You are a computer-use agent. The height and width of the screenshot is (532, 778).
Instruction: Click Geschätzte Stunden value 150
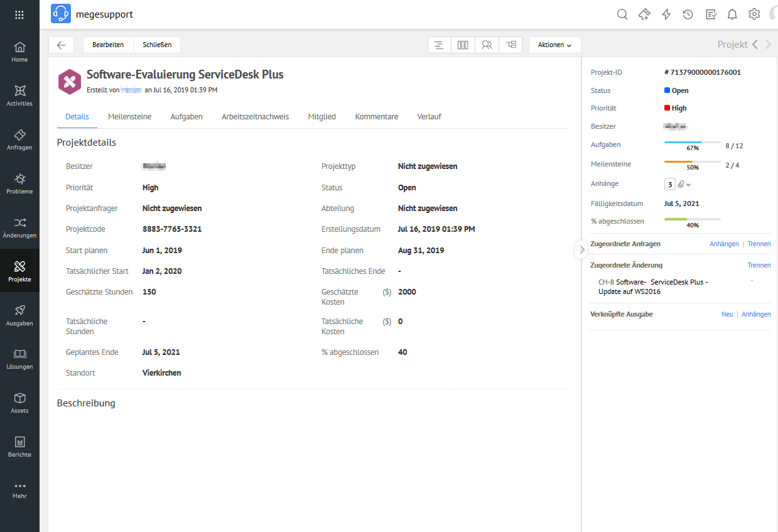click(149, 292)
